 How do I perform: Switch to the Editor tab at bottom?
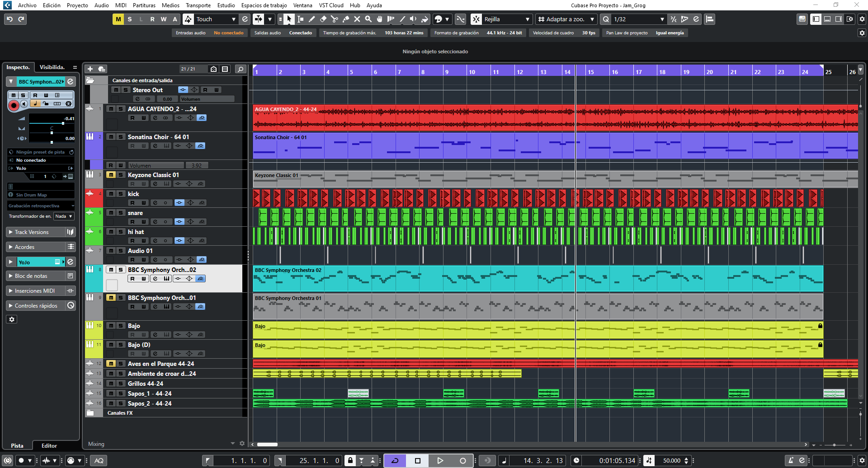click(49, 446)
